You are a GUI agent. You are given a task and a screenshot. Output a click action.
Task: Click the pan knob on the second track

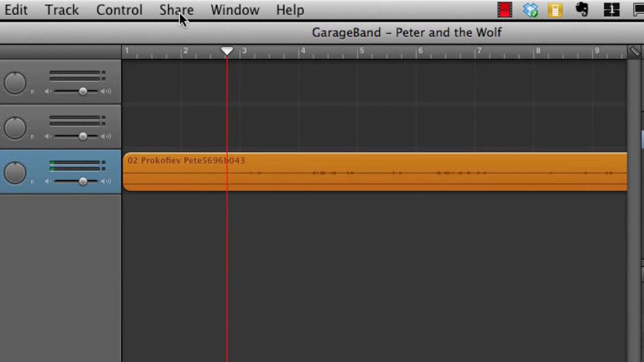pyautogui.click(x=15, y=128)
